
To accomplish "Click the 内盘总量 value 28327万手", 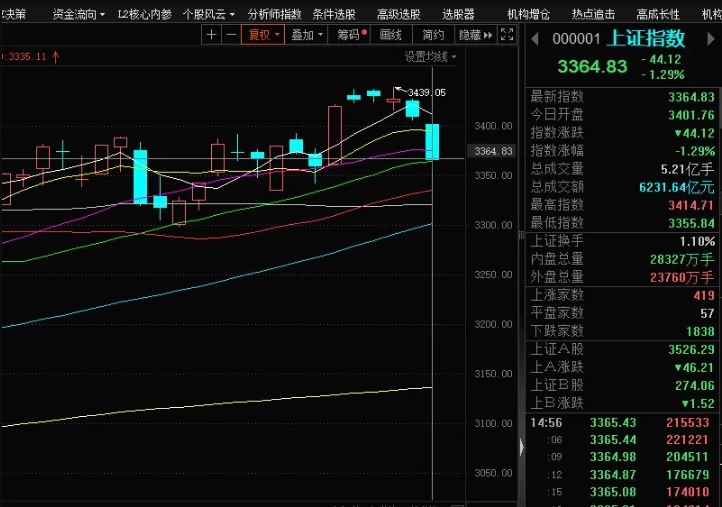I will coord(682,260).
